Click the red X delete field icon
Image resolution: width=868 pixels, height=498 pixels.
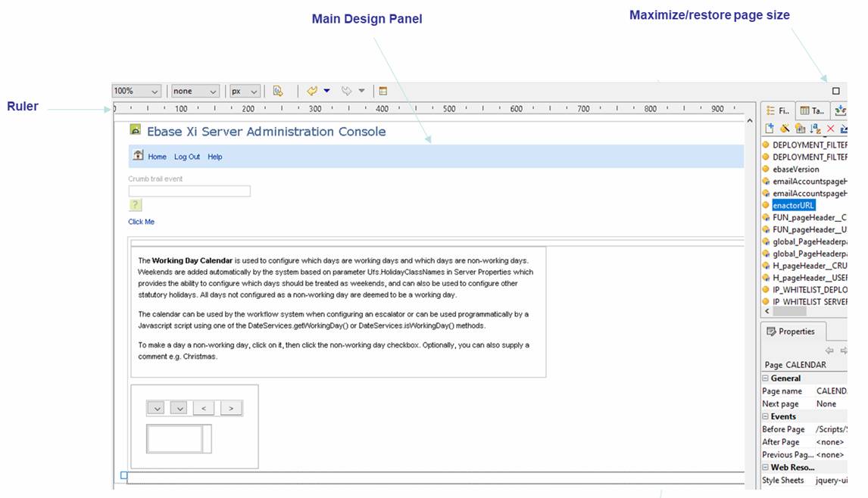831,129
